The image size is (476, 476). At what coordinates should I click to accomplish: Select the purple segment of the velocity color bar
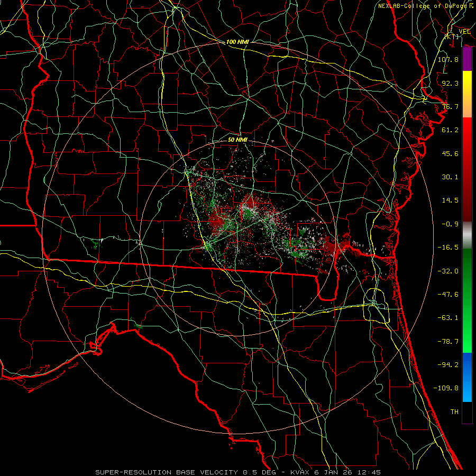467,59
